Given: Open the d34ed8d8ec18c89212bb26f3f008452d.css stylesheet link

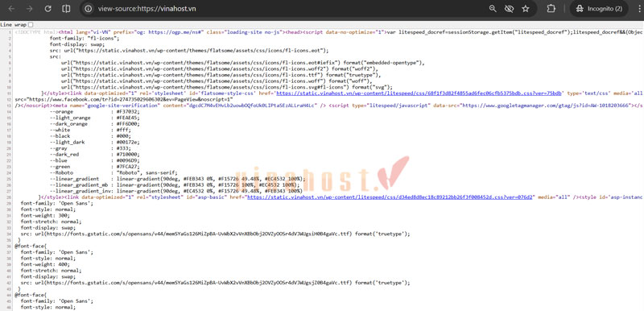Looking at the screenshot, I should [389, 197].
